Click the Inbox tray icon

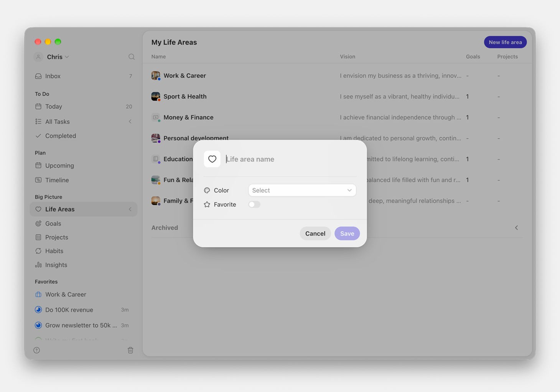click(x=38, y=76)
